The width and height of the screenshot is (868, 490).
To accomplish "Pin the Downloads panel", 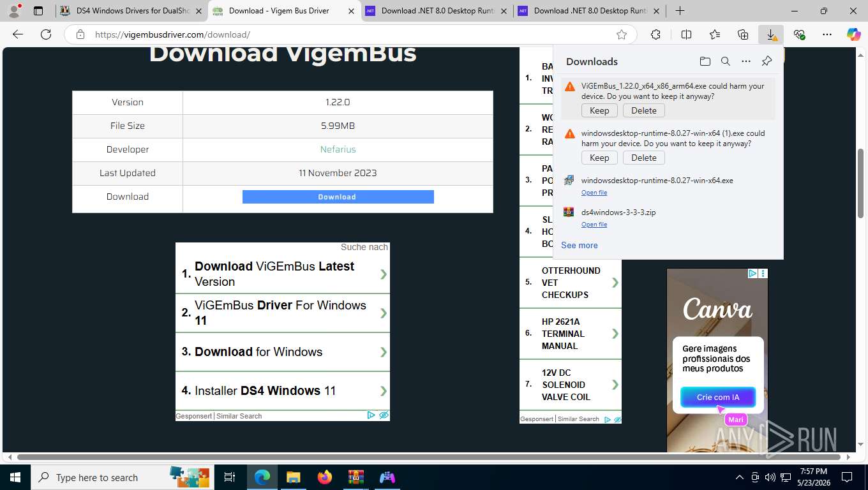I will tap(767, 61).
